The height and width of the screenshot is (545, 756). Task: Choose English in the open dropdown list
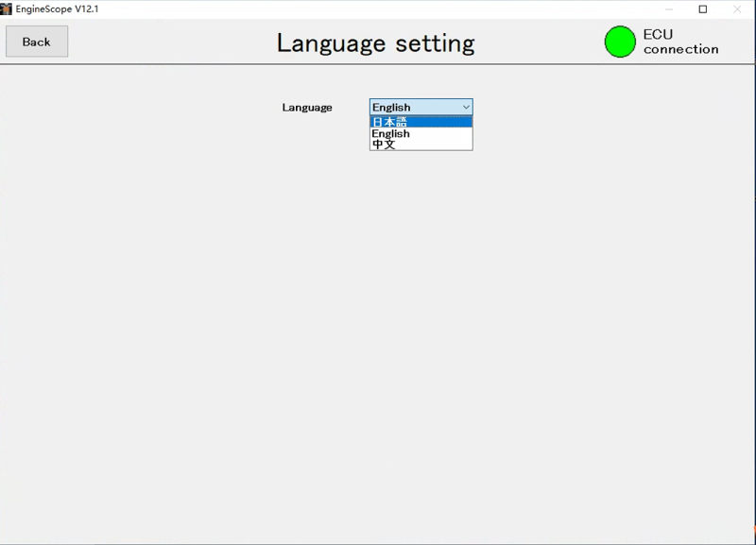pyautogui.click(x=421, y=133)
